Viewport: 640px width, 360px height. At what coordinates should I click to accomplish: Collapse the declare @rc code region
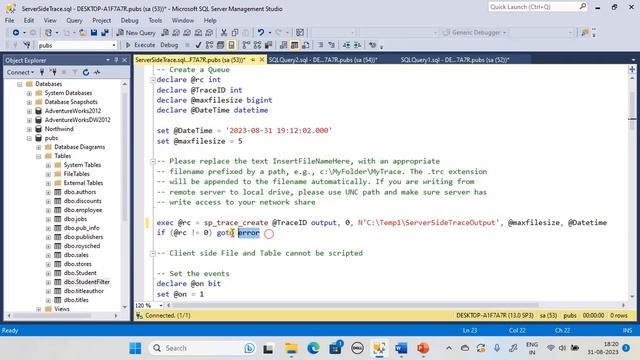point(152,80)
